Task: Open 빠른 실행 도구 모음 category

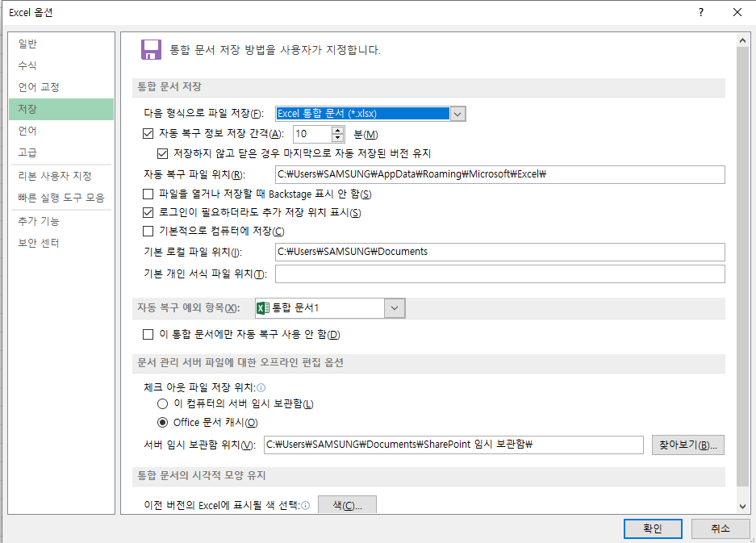Action: click(61, 198)
